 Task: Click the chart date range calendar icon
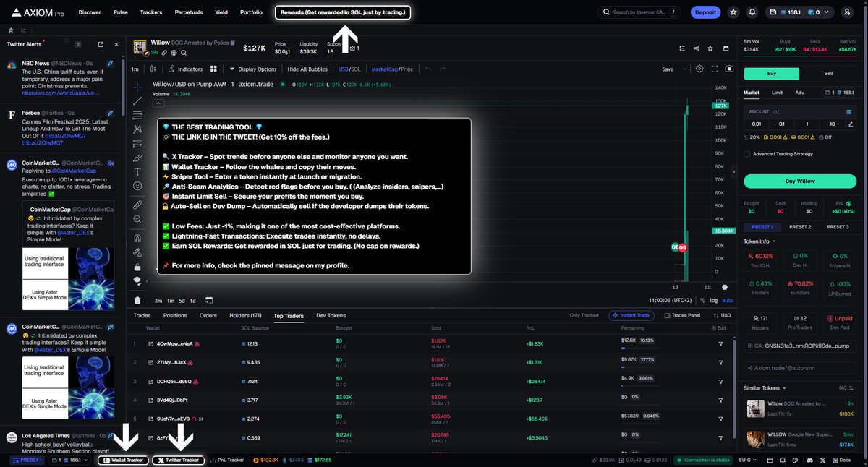(208, 300)
